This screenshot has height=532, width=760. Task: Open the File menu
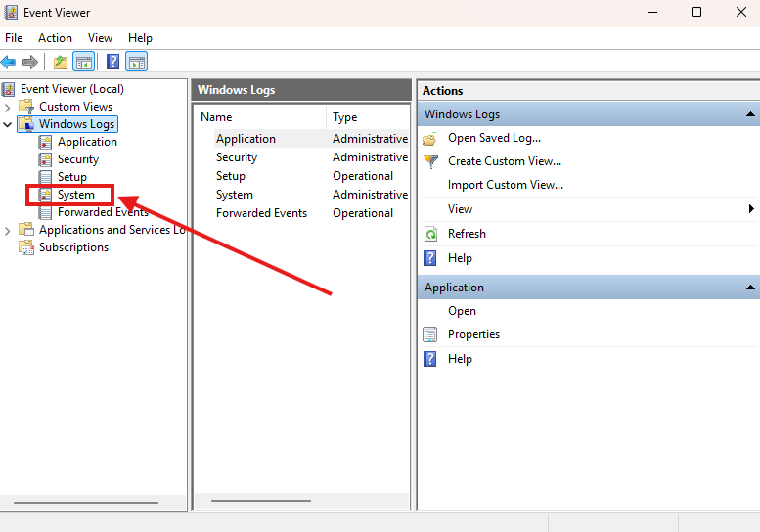14,38
